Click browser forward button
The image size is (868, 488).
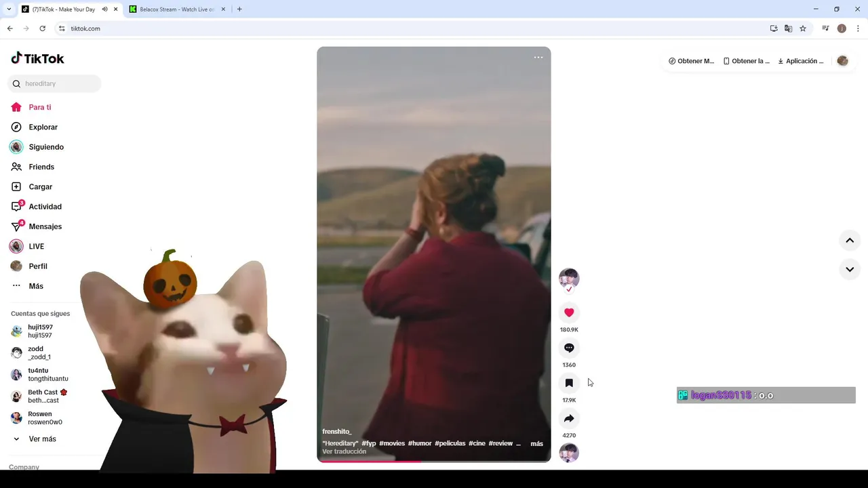click(x=26, y=28)
